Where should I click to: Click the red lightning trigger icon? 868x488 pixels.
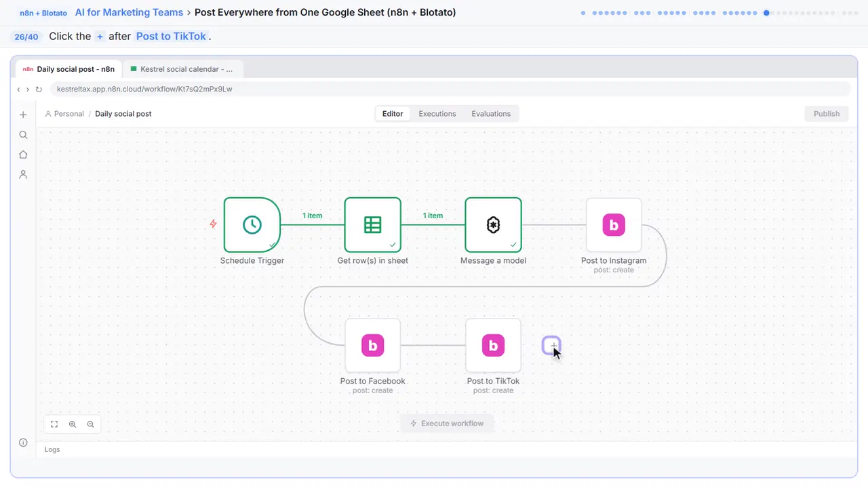[213, 224]
